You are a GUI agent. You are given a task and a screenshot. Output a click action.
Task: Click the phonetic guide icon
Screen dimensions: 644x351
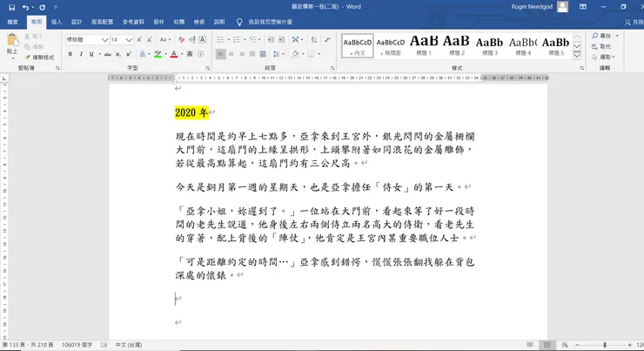(191, 39)
